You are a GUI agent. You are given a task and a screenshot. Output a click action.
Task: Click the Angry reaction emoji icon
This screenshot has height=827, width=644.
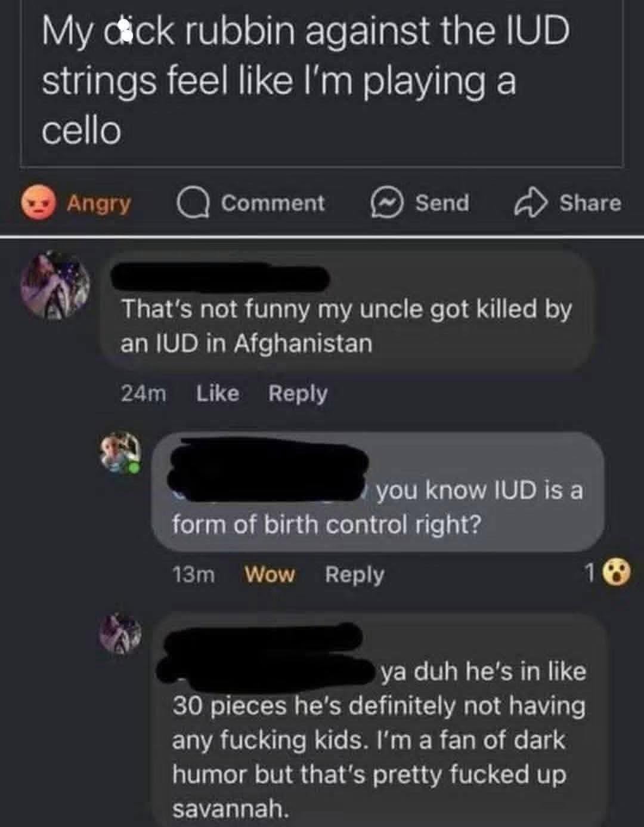(39, 203)
